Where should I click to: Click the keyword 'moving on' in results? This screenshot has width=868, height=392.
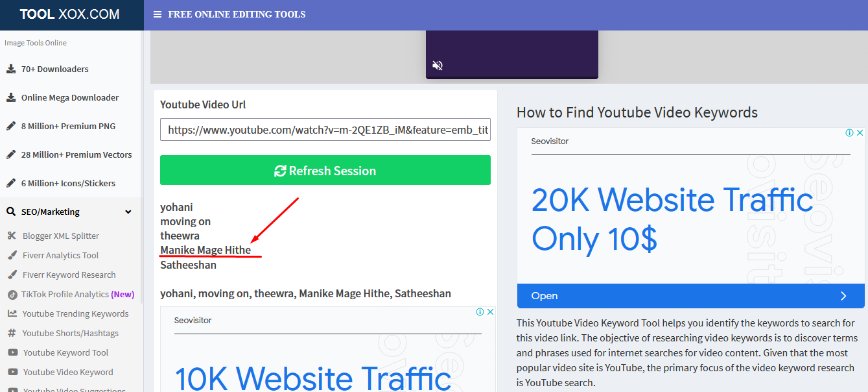click(185, 221)
